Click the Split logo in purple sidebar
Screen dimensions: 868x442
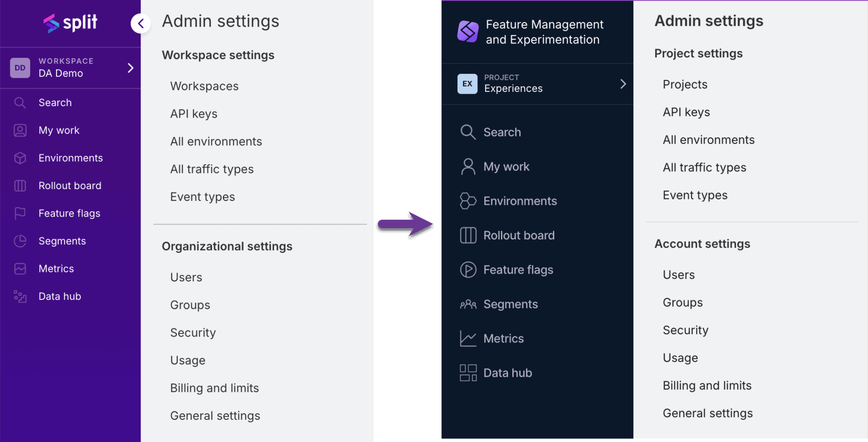click(x=70, y=23)
